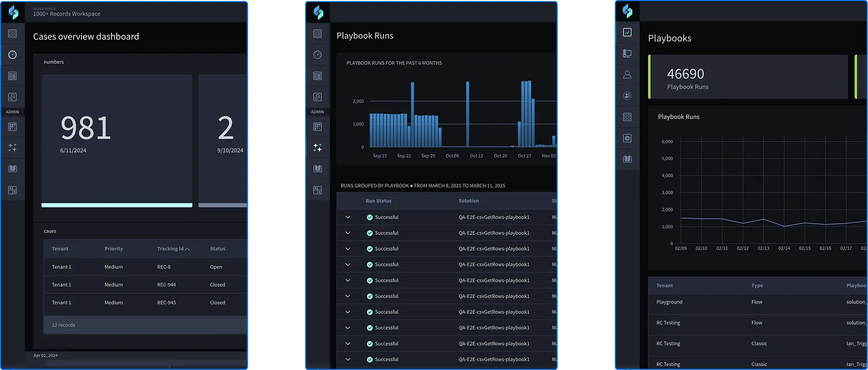Viewport: 868px width, 370px height.
Task: Select the 46690 Playbook Runs card
Action: tap(748, 77)
